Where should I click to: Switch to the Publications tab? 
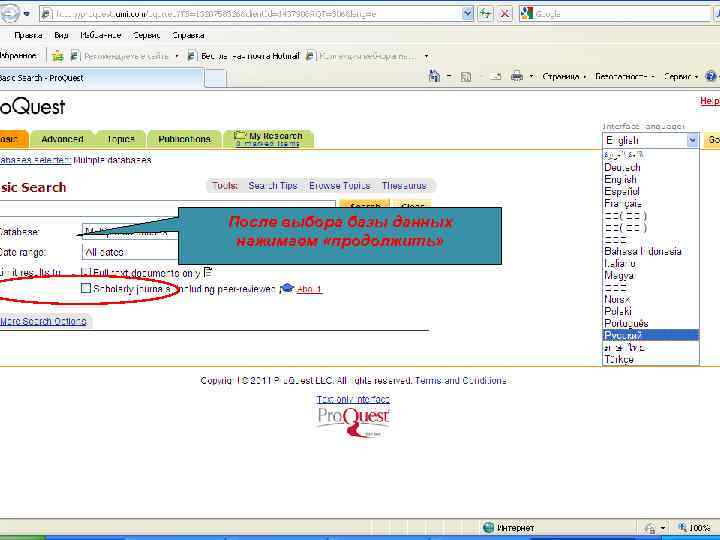coord(184,139)
